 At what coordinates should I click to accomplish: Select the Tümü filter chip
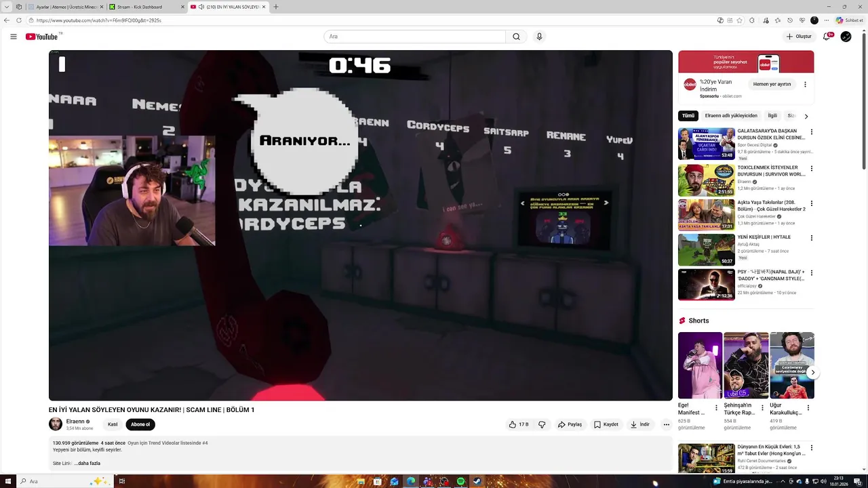tap(688, 116)
